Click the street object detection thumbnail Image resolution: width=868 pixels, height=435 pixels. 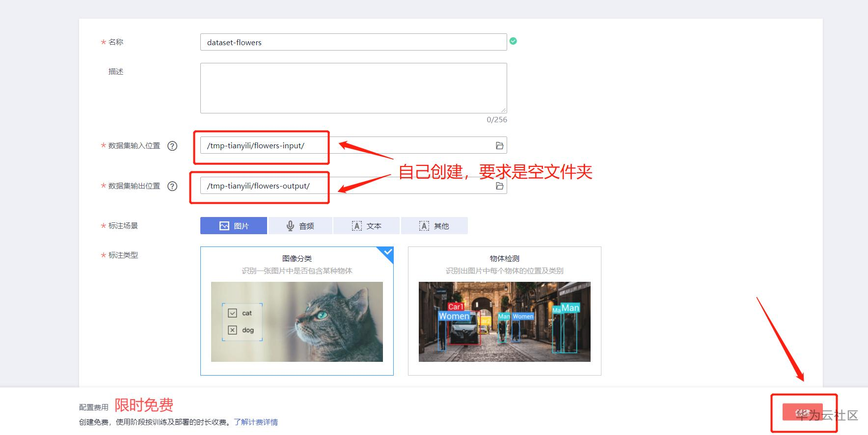pyautogui.click(x=505, y=322)
